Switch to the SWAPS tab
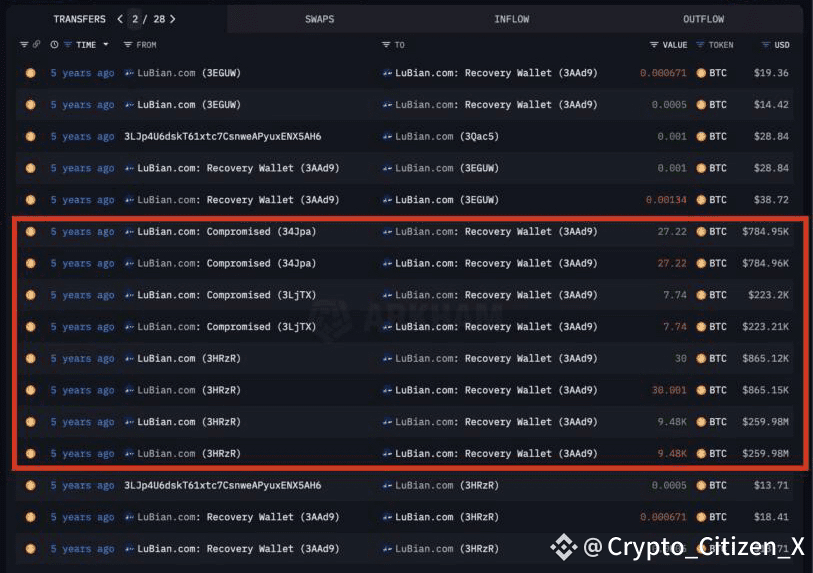This screenshot has width=813, height=573. click(x=319, y=19)
